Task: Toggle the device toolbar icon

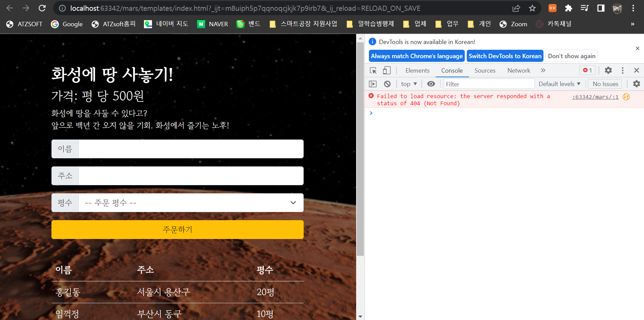Action: [387, 70]
